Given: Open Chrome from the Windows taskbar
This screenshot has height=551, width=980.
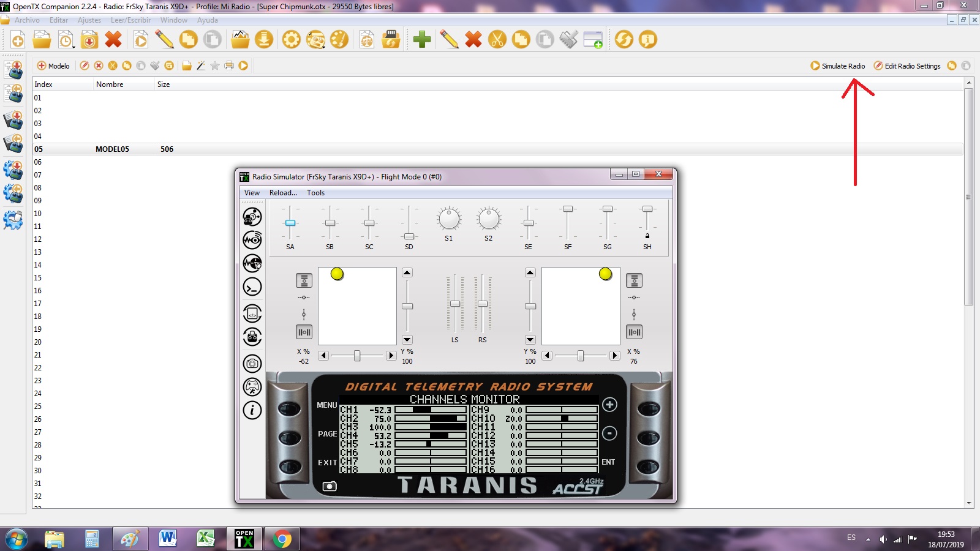Looking at the screenshot, I should click(282, 539).
